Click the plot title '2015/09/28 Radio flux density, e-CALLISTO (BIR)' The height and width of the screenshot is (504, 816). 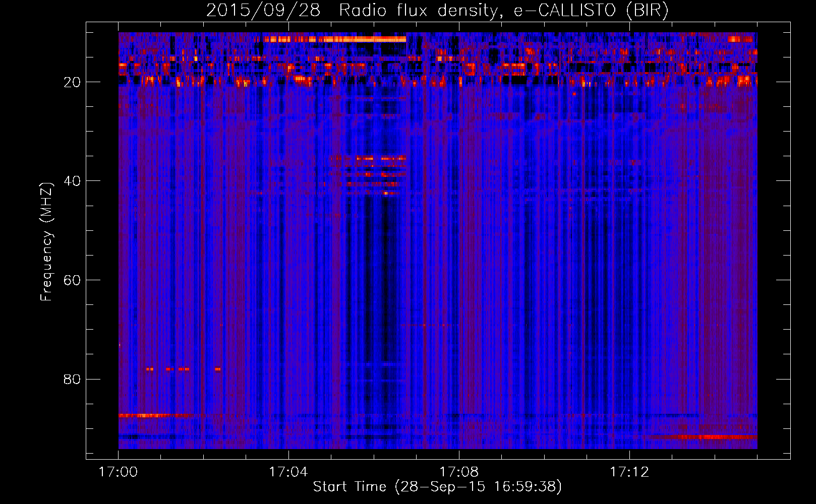[437, 10]
